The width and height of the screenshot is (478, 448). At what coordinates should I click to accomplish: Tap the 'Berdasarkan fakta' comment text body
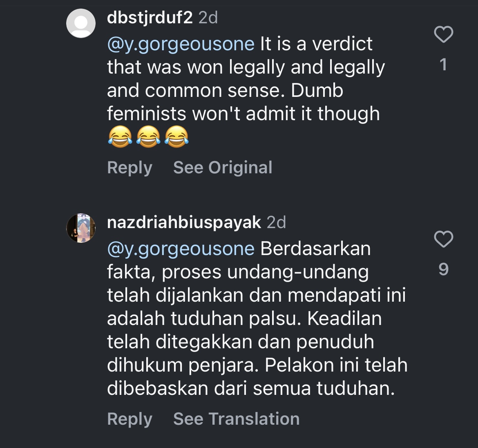pos(257,318)
